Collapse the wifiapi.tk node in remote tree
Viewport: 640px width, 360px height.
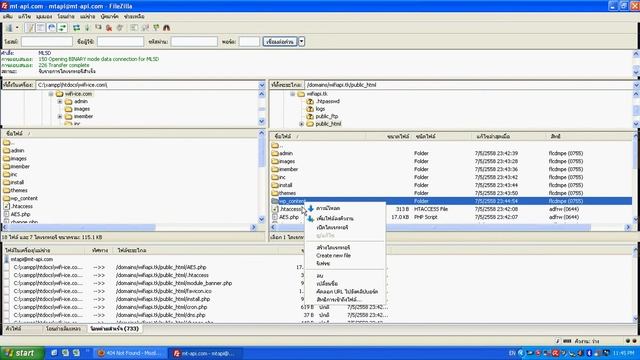pyautogui.click(x=293, y=94)
